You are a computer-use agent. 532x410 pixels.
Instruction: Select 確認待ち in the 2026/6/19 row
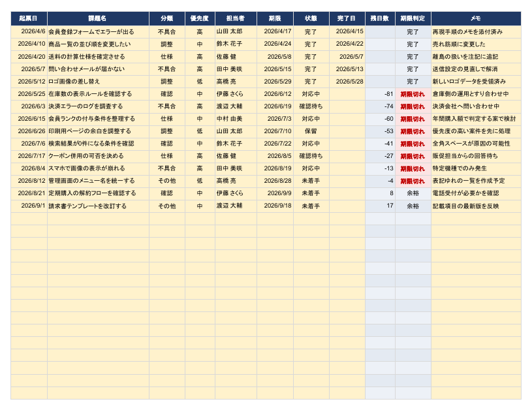point(311,106)
